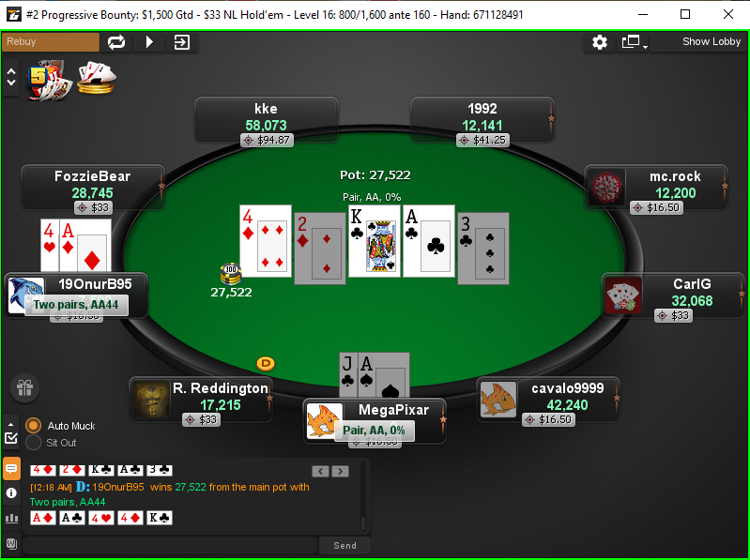Image resolution: width=750 pixels, height=560 pixels.
Task: Click the gold trophy cards icon
Action: [x=97, y=78]
